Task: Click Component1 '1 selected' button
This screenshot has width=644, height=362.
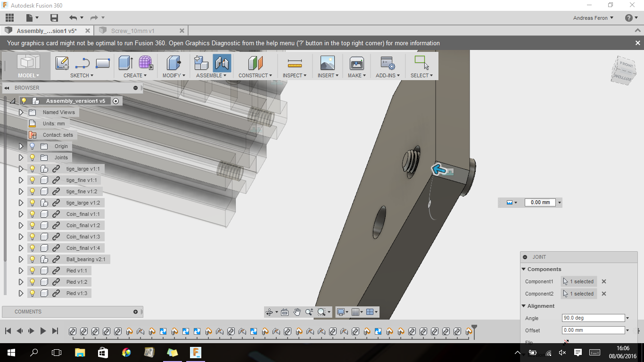Action: click(x=579, y=281)
